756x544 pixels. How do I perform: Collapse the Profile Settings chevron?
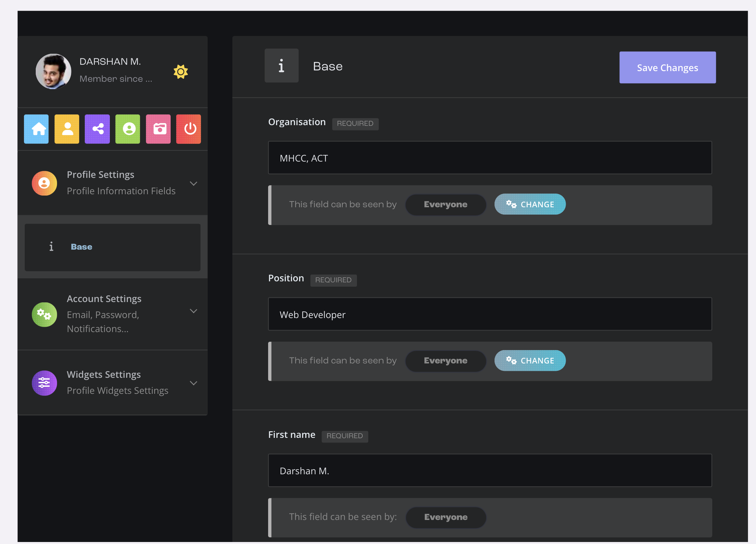point(193,184)
